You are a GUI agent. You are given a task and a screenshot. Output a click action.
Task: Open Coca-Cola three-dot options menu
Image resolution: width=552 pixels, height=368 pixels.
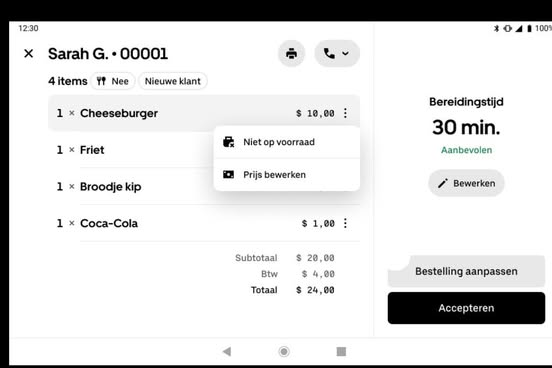point(345,223)
